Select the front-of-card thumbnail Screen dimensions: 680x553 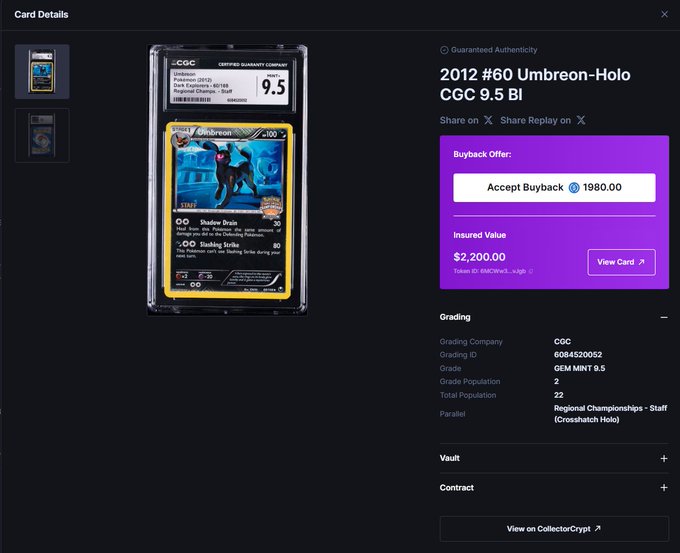(42, 72)
